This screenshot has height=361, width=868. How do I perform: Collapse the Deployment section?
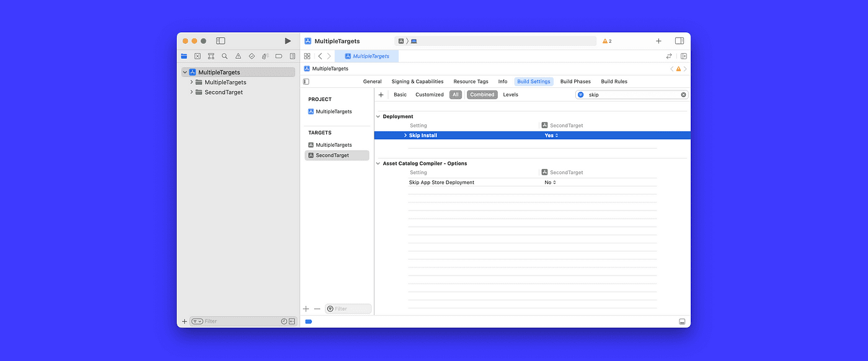coord(378,116)
